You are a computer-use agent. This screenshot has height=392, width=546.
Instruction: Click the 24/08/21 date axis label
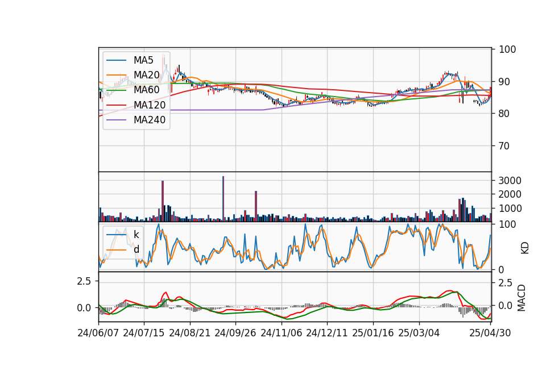click(x=190, y=333)
